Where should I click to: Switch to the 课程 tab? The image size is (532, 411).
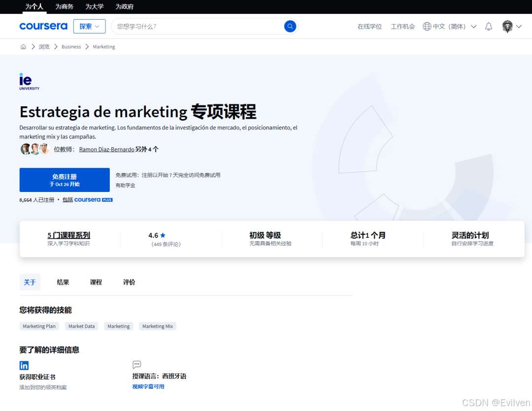[x=96, y=282]
